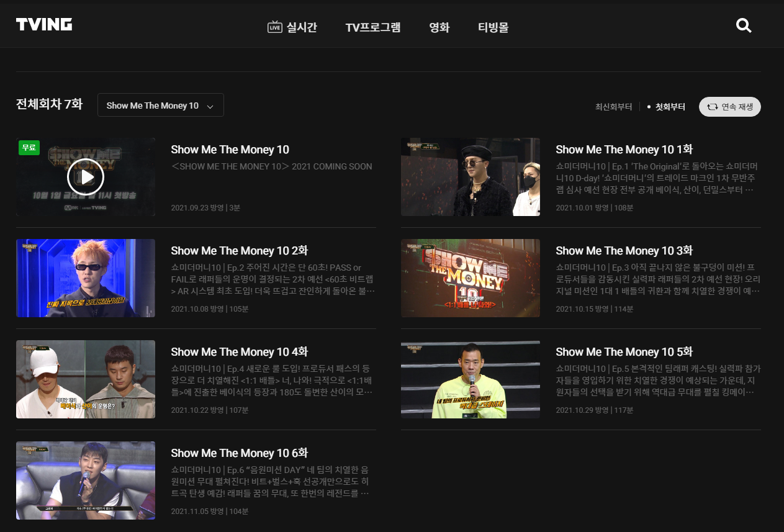The width and height of the screenshot is (784, 532).
Task: Click the LIVE TV icon
Action: (275, 27)
